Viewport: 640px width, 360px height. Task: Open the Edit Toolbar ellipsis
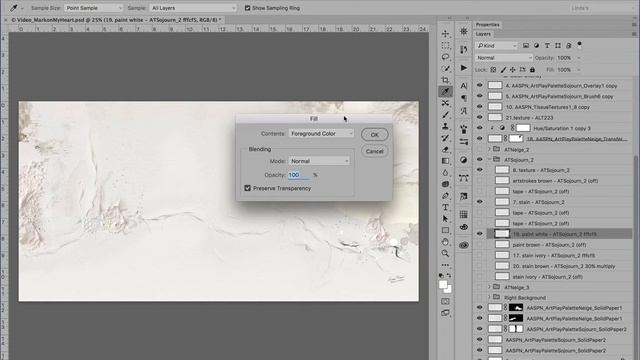click(x=445, y=265)
